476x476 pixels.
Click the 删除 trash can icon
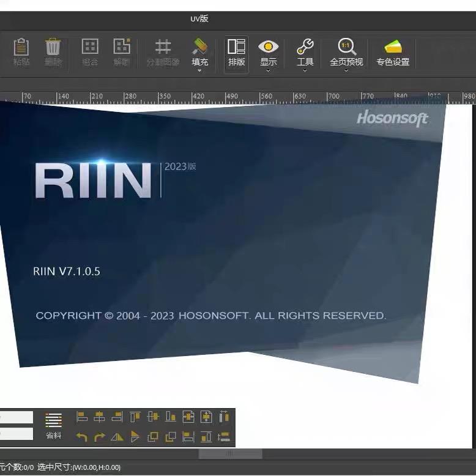coord(53,46)
